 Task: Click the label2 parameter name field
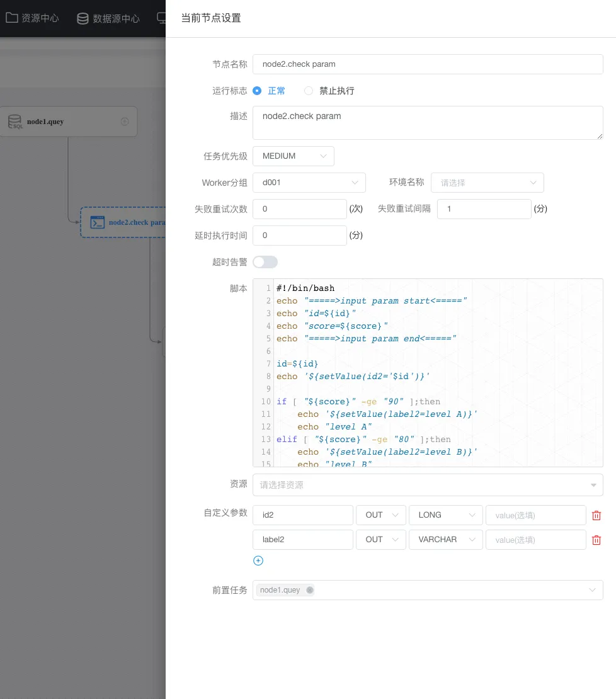(303, 540)
